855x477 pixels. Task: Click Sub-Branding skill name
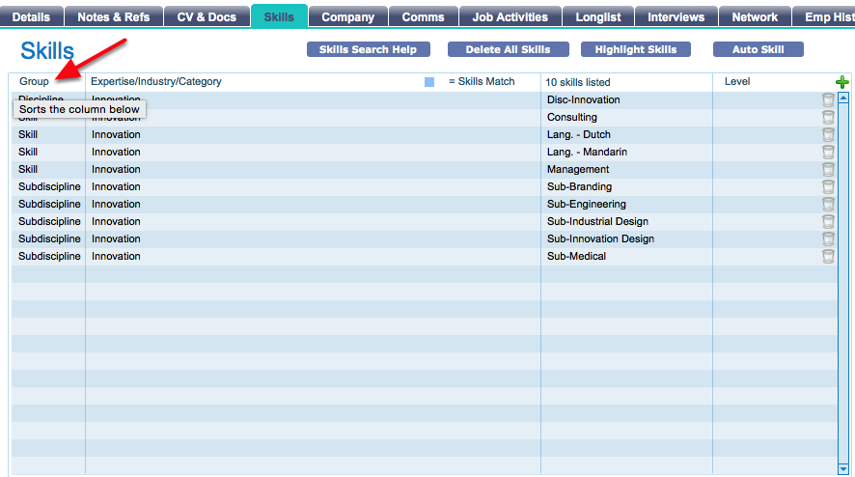coord(579,187)
